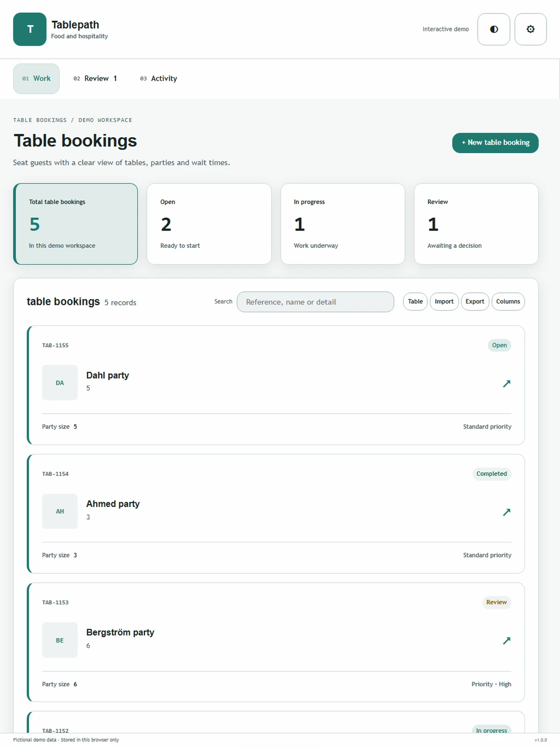The height and width of the screenshot is (747, 560).
Task: Open settings with the gear icon
Action: click(531, 29)
